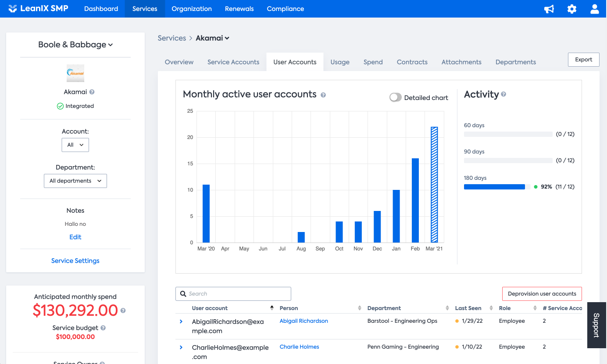Click the Services breadcrumb link

click(x=172, y=38)
